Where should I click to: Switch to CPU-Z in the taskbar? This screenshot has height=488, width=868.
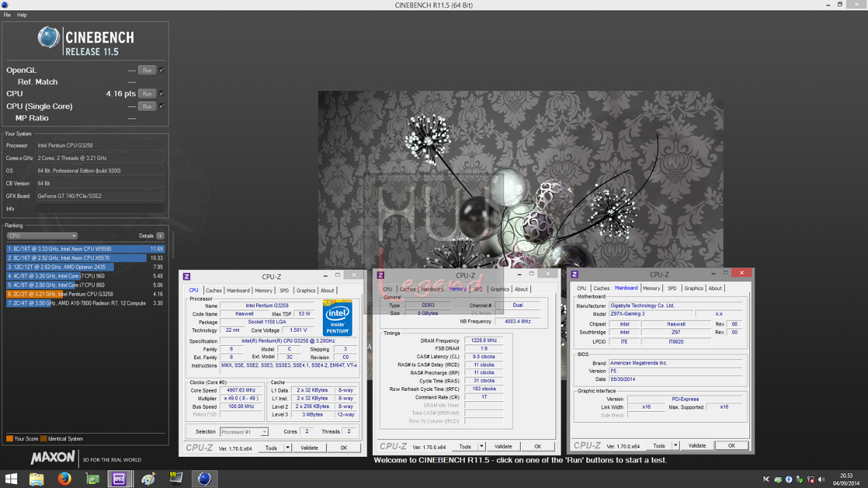point(119,479)
